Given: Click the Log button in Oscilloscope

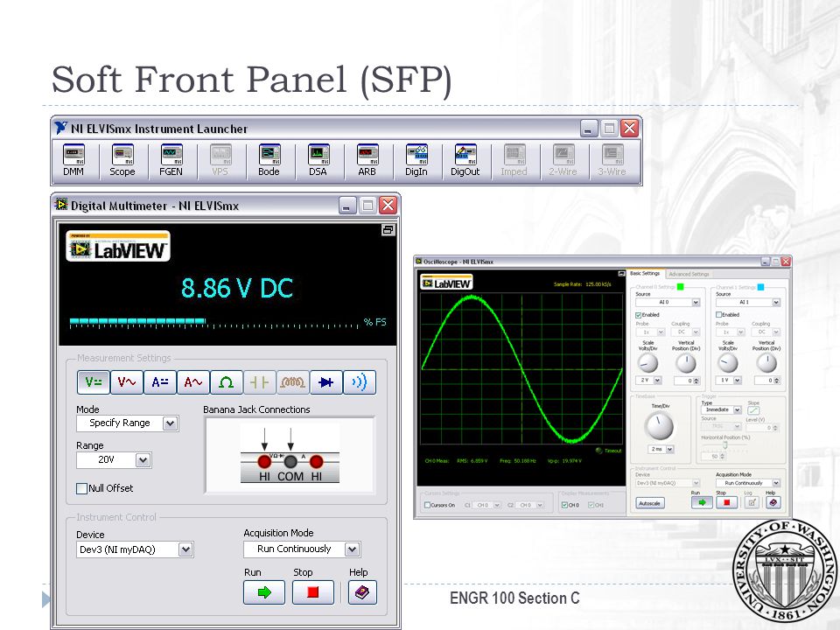Looking at the screenshot, I should [752, 502].
